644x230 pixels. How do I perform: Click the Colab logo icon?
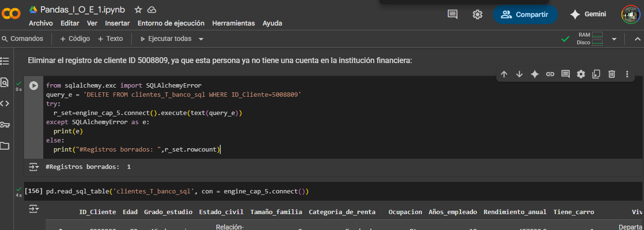(11, 13)
